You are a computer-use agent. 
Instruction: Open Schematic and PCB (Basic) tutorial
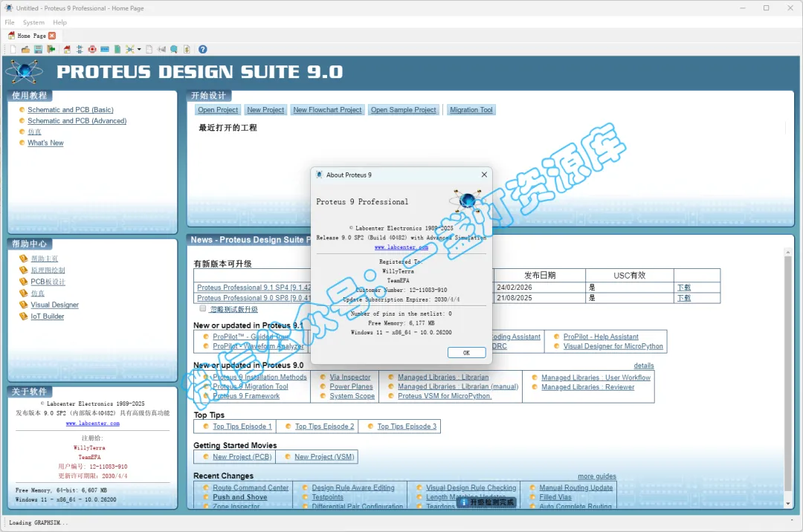[71, 110]
